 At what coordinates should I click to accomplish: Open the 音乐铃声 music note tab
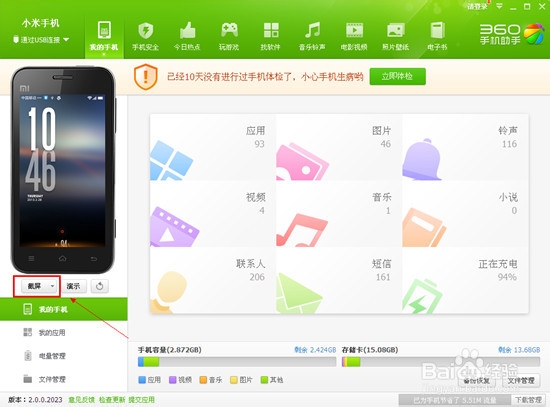click(x=312, y=37)
